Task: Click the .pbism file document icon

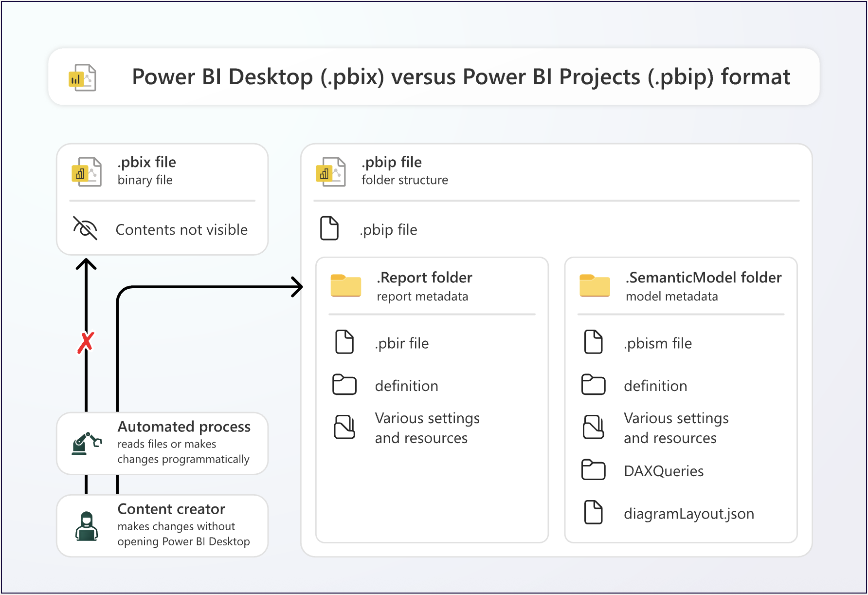Action: point(594,342)
